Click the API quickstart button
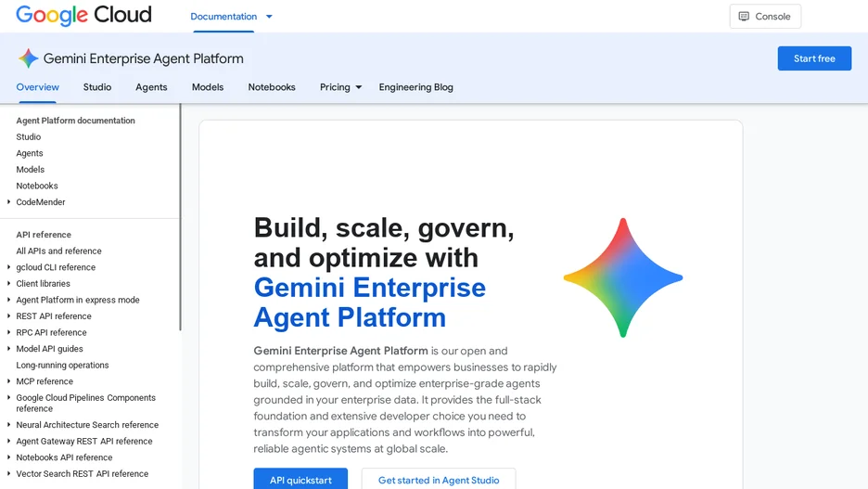868x489 pixels. coord(300,480)
